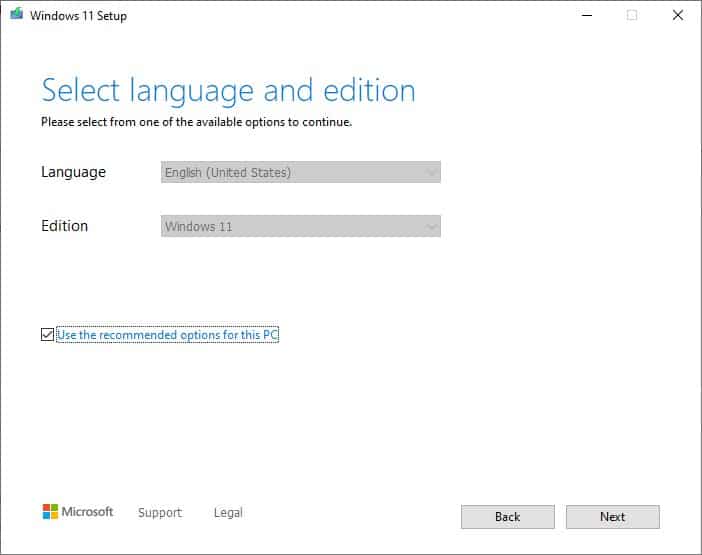Continue setup with the Next button

click(612, 517)
